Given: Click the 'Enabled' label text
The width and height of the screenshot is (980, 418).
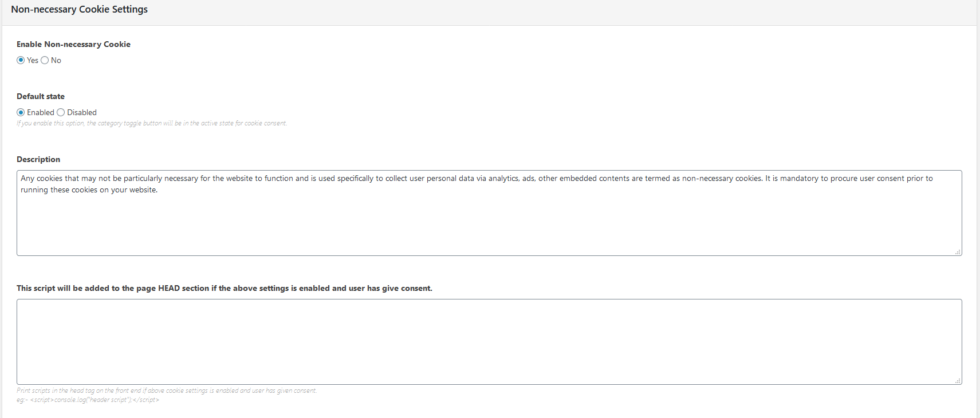Looking at the screenshot, I should click(x=41, y=112).
